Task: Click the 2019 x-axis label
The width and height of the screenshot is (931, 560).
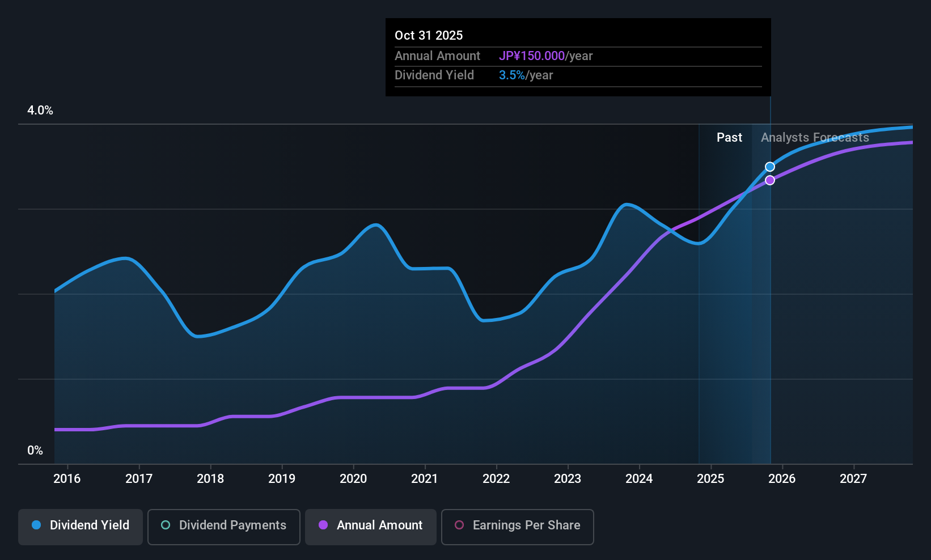Action: 282,478
